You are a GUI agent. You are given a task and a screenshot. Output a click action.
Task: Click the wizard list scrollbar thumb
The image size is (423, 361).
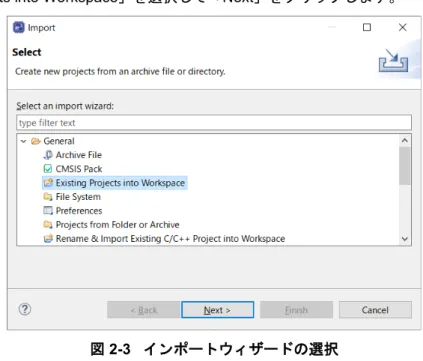pos(405,166)
